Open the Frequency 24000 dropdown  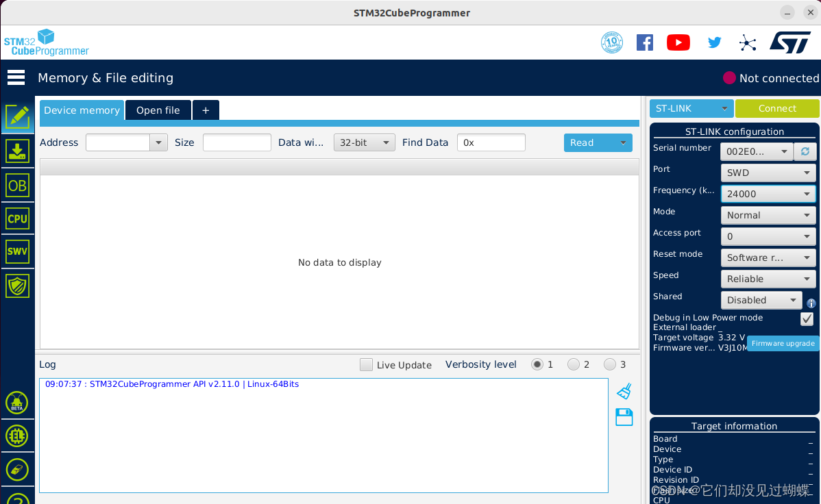(768, 194)
